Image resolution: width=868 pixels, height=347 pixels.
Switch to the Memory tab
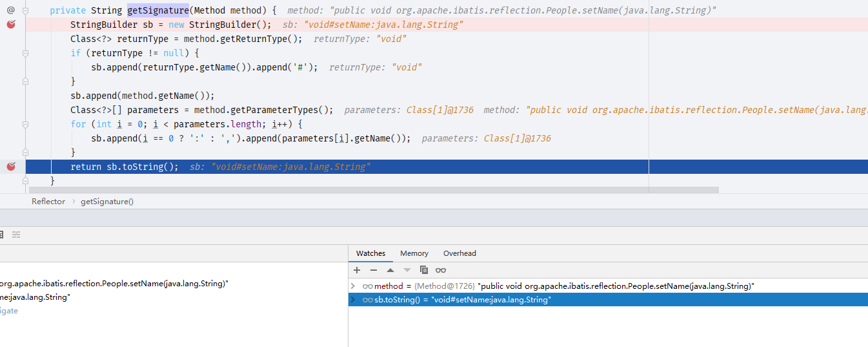[x=414, y=253]
